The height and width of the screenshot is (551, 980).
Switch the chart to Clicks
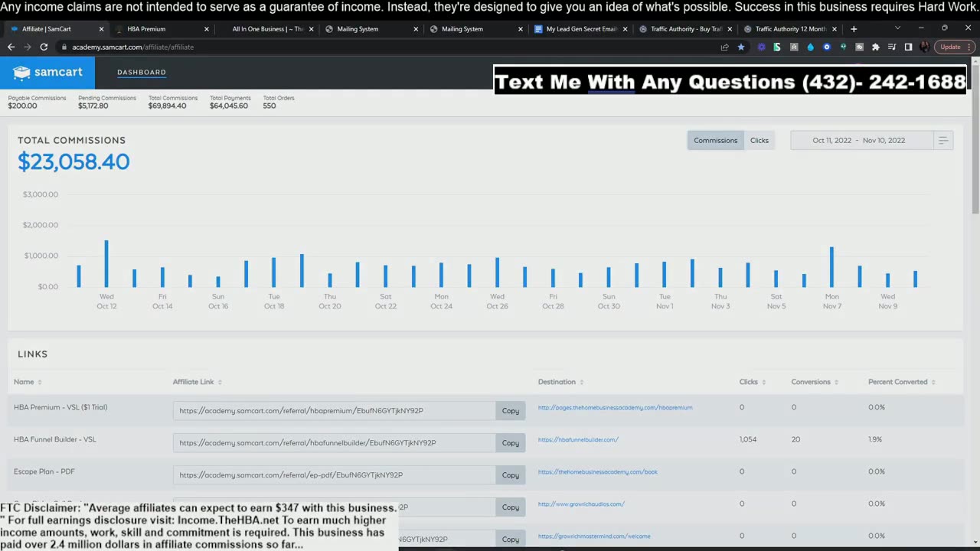[759, 140]
